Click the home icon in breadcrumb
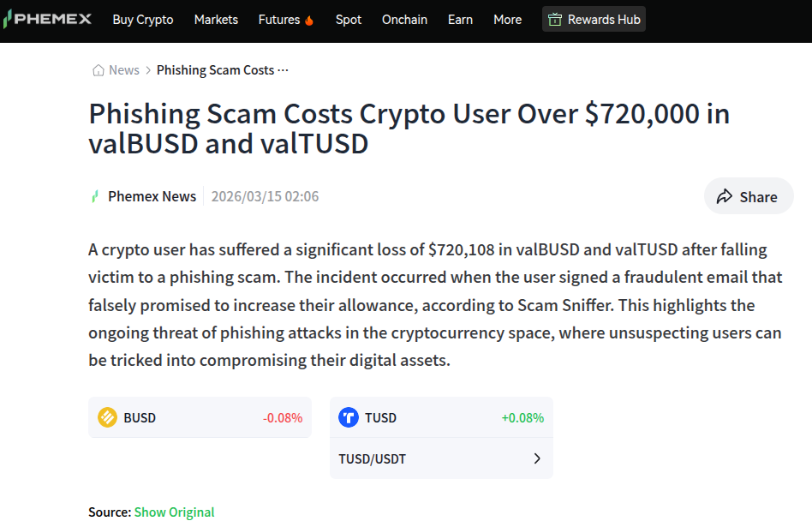Viewport: 812px width, 521px height. (x=99, y=70)
